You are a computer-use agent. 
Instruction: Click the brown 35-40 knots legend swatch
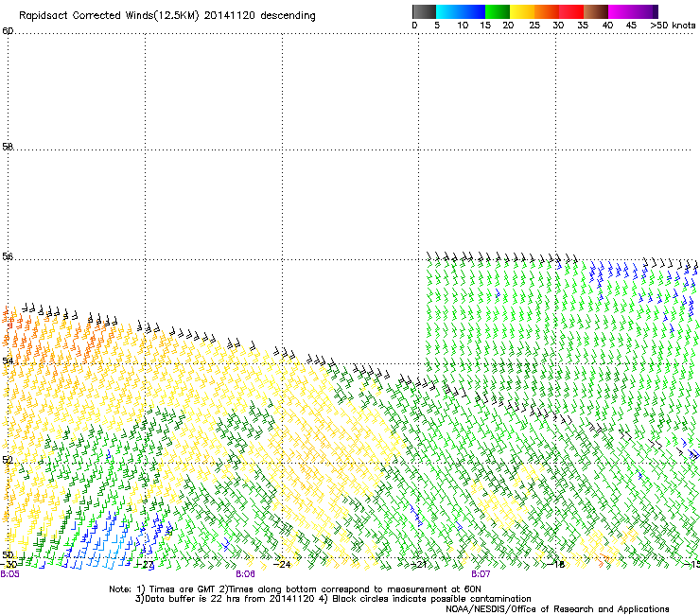(x=596, y=11)
